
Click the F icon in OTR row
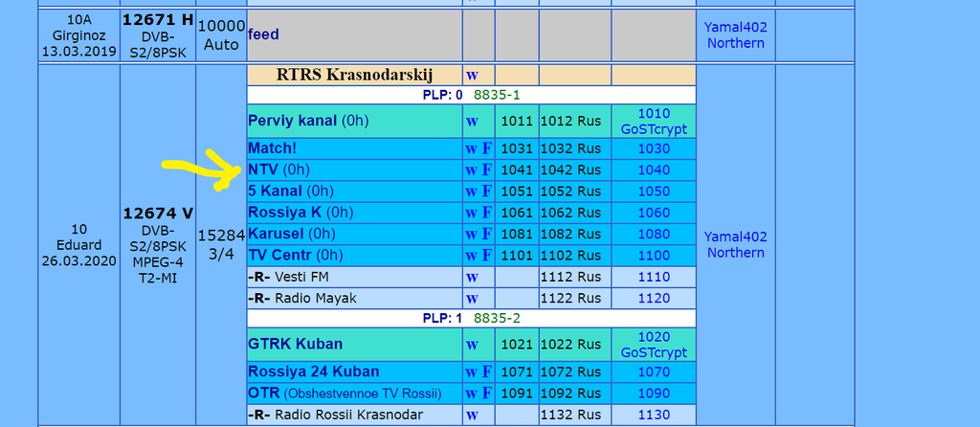tap(487, 393)
